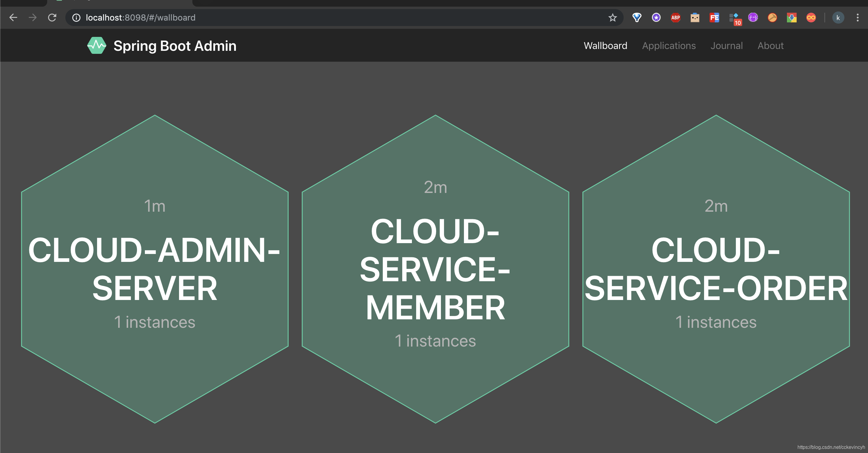Click the browser forward arrow

tap(33, 18)
